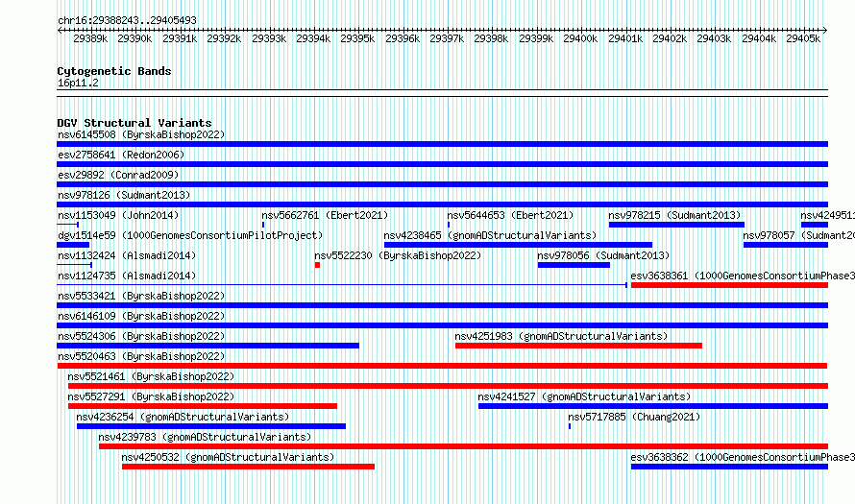Click the DGV Structural Variants track title
This screenshot has height=504, width=855.
coord(134,123)
